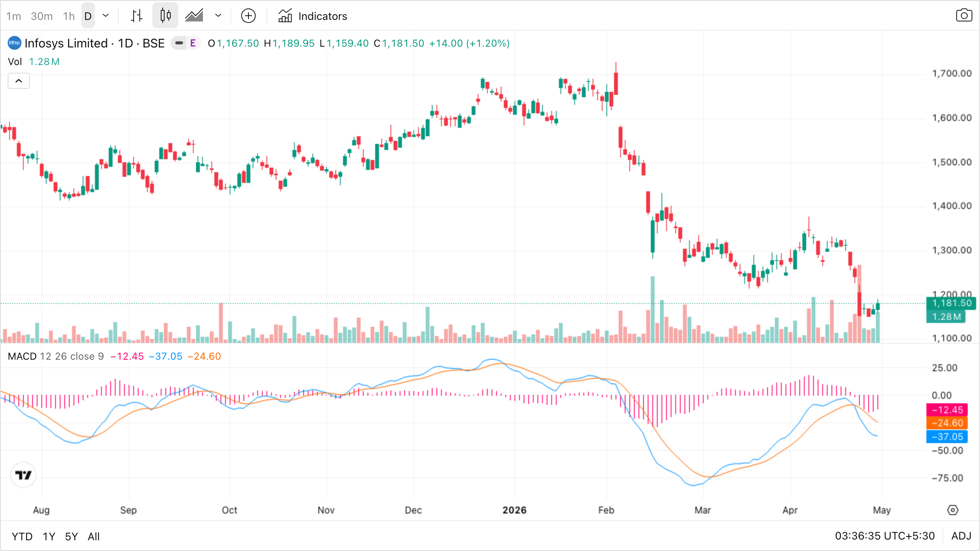Click the 25.00 MACD scale label
980x551 pixels.
coord(944,368)
